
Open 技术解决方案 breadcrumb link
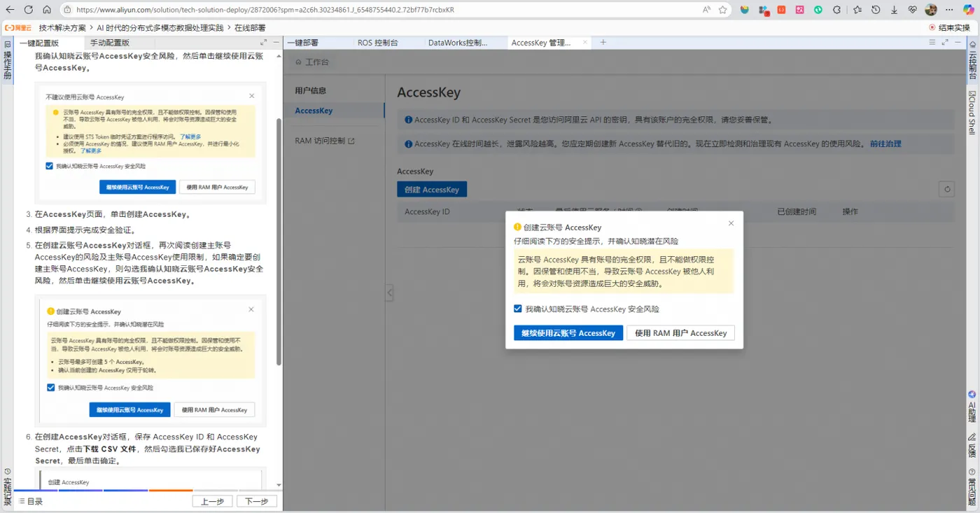pyautogui.click(x=62, y=28)
